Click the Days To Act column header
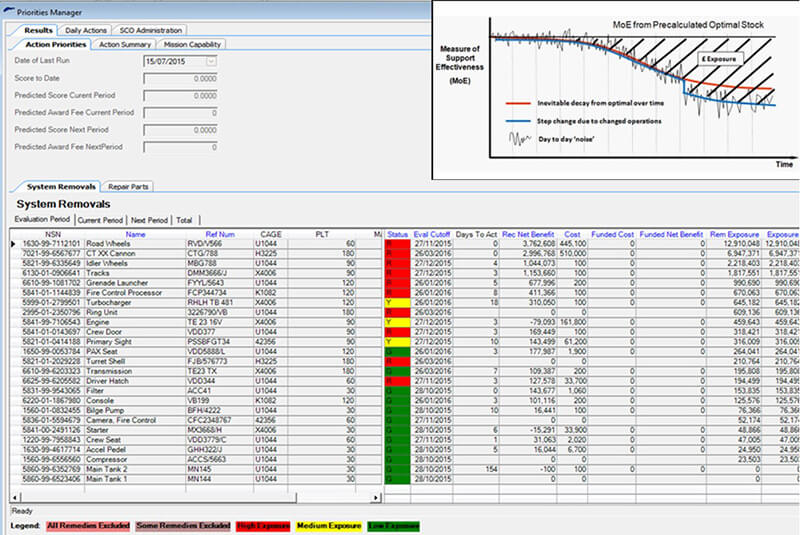The height and width of the screenshot is (535, 800). (x=476, y=234)
